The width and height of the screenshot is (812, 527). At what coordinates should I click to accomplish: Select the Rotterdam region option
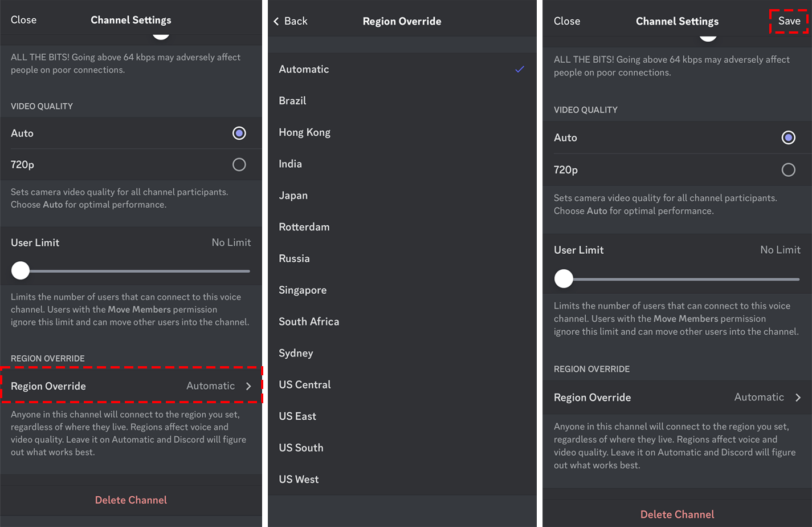(304, 226)
